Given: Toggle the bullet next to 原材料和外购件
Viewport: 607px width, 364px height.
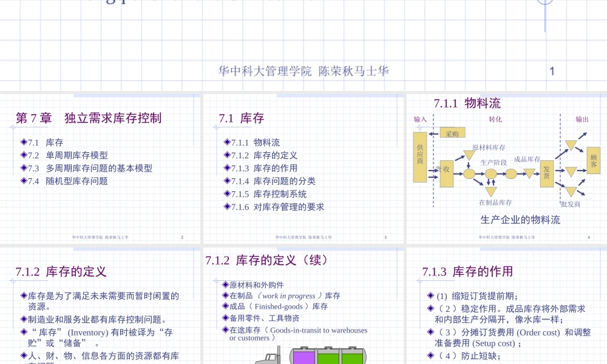Looking at the screenshot, I should [x=225, y=284].
